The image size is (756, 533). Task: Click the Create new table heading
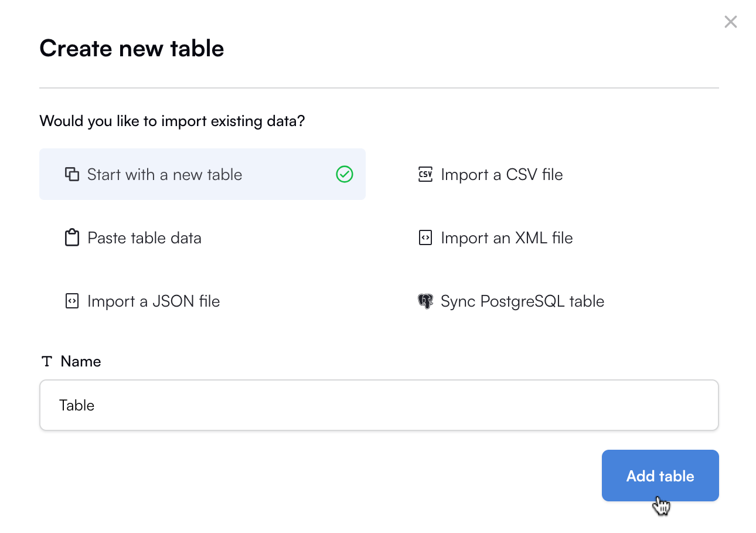click(131, 48)
